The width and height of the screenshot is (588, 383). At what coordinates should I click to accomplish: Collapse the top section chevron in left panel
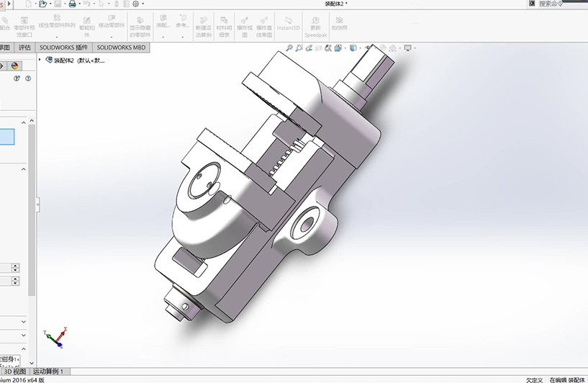(23, 122)
